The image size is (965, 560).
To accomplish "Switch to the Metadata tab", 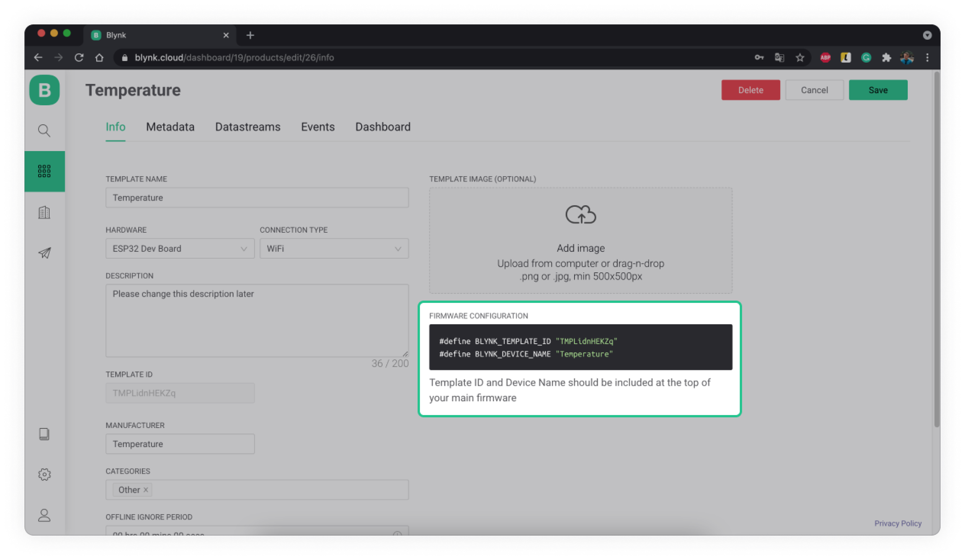I will (170, 127).
